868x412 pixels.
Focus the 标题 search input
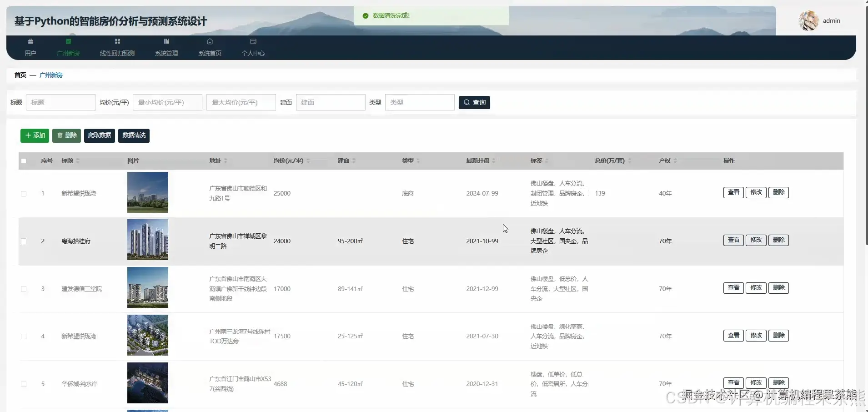click(x=60, y=103)
